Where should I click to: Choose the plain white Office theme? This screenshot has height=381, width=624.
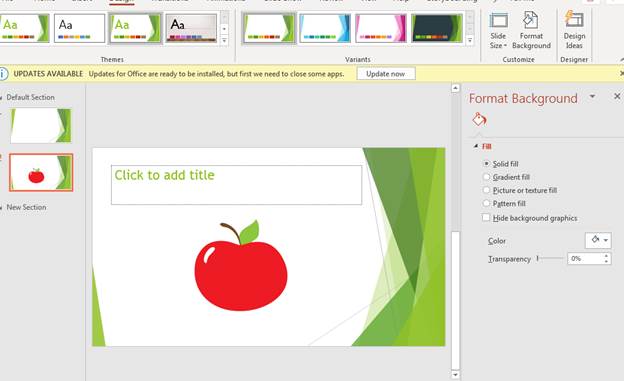[79, 28]
